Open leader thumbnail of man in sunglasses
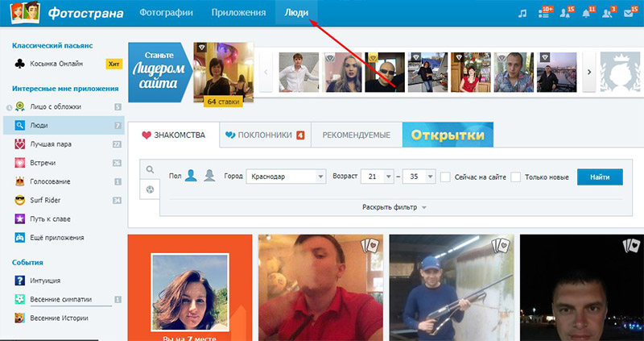The image size is (644, 341). [385, 72]
